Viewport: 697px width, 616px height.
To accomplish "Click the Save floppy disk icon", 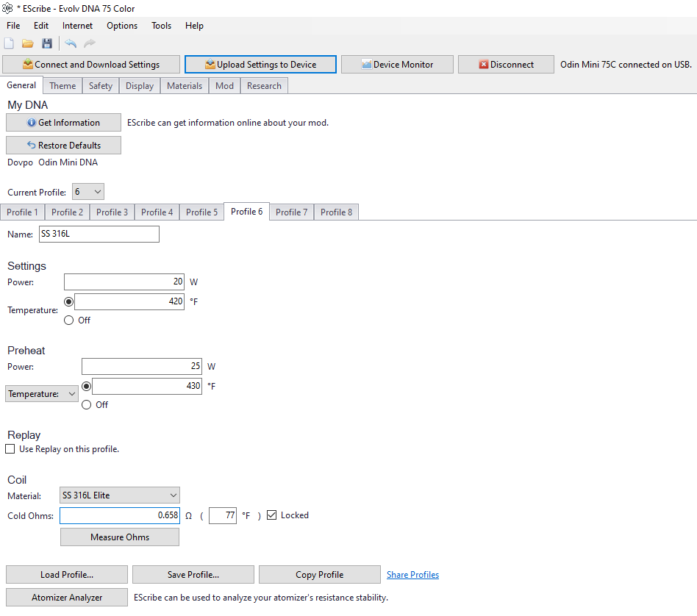I will (x=47, y=44).
